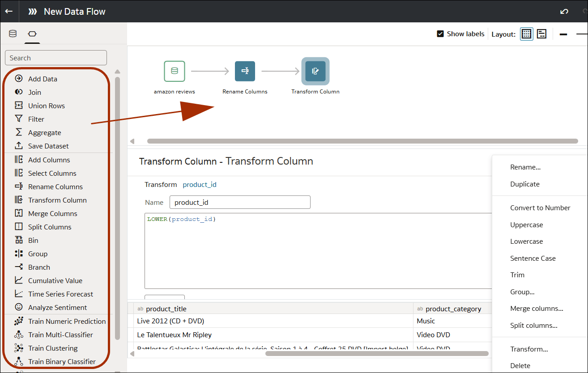Viewport: 588px width, 373px height.
Task: Select the Bin step icon
Action: [18, 240]
